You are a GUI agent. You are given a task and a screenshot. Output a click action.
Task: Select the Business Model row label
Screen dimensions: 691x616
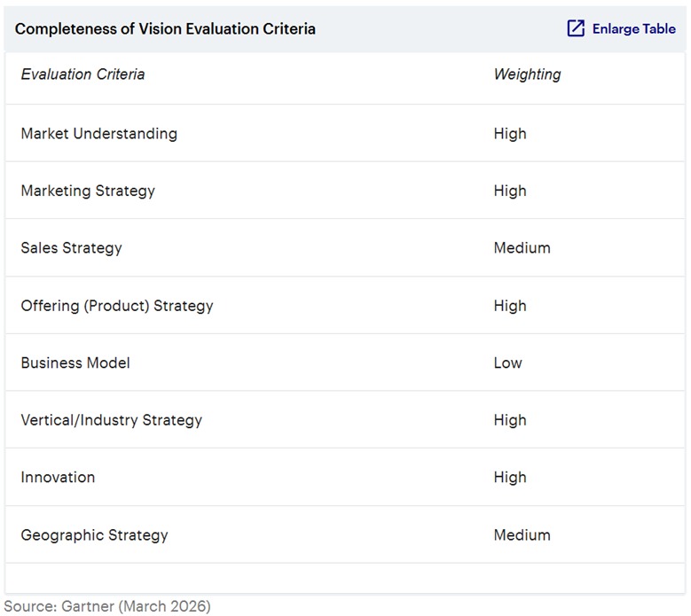[x=75, y=363]
